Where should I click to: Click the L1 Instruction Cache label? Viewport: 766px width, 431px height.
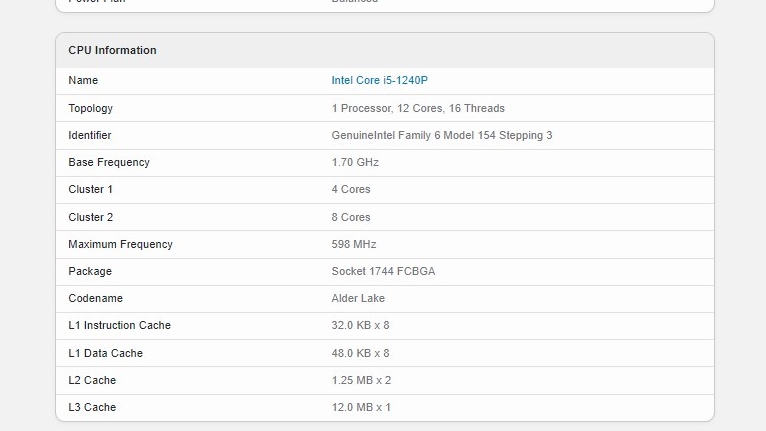(x=119, y=325)
